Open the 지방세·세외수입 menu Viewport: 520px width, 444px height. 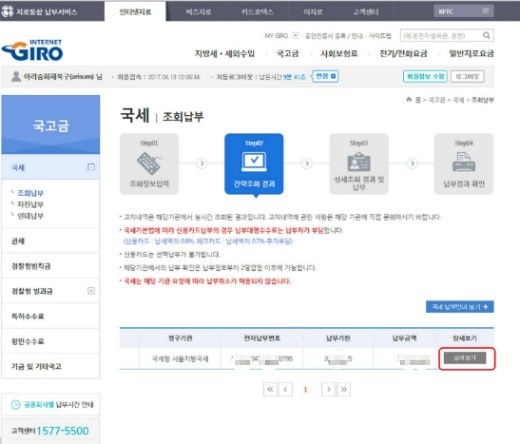click(225, 53)
